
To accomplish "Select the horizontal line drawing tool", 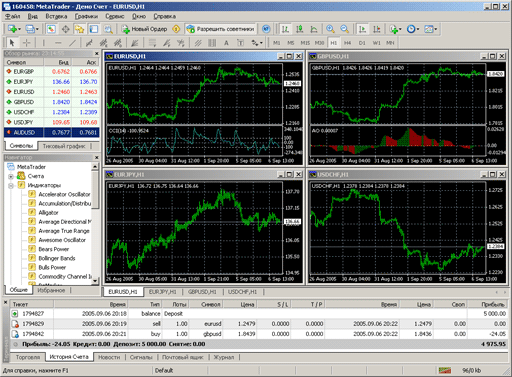I will (x=58, y=43).
